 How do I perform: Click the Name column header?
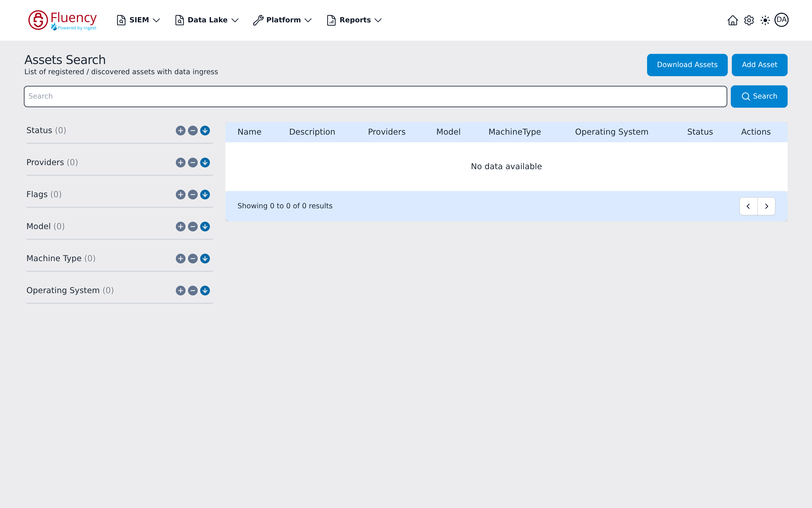[249, 132]
